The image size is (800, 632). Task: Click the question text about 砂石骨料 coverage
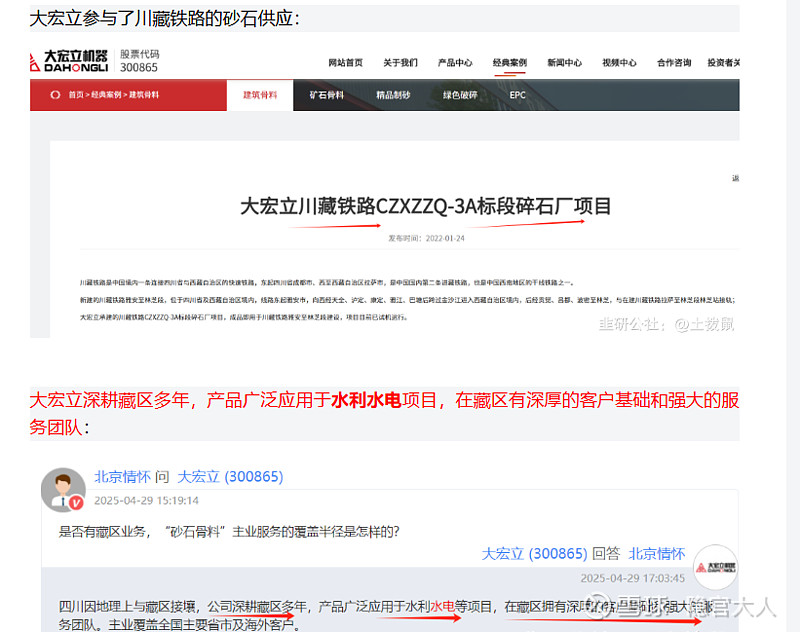coord(229,532)
